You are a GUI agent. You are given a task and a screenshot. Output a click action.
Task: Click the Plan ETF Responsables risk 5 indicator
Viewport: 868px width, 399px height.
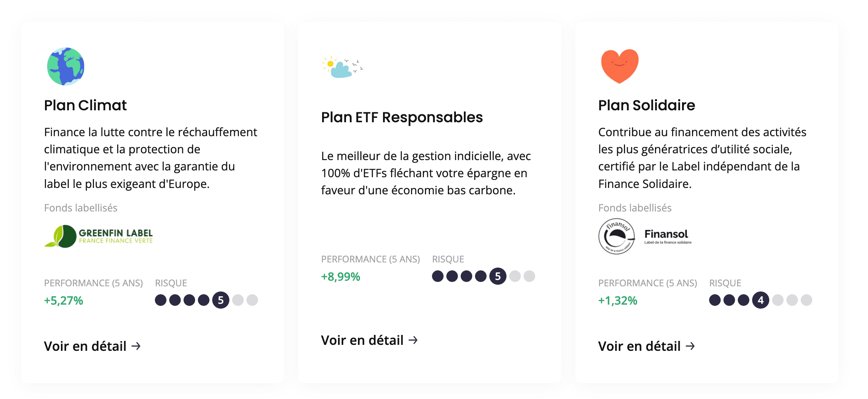[498, 276]
